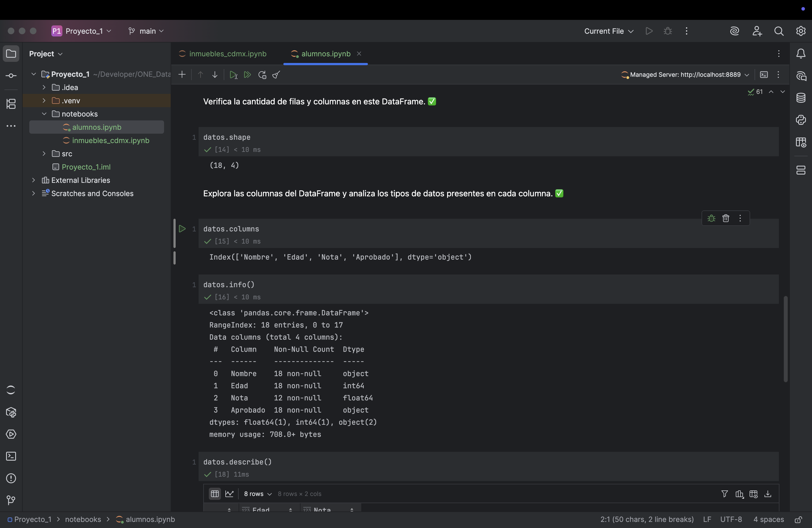Viewport: 812px width, 528px height.
Task: Click 4 spaces indent widget
Action: pyautogui.click(x=769, y=519)
